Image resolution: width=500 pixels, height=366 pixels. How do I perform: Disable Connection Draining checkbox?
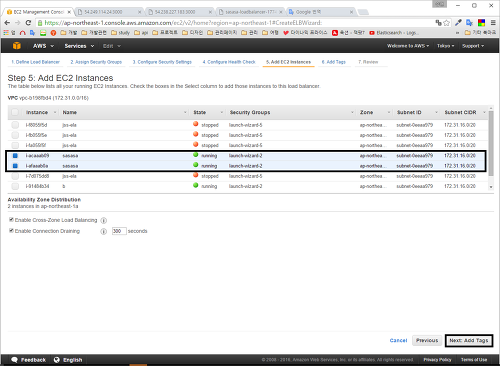tap(11, 231)
